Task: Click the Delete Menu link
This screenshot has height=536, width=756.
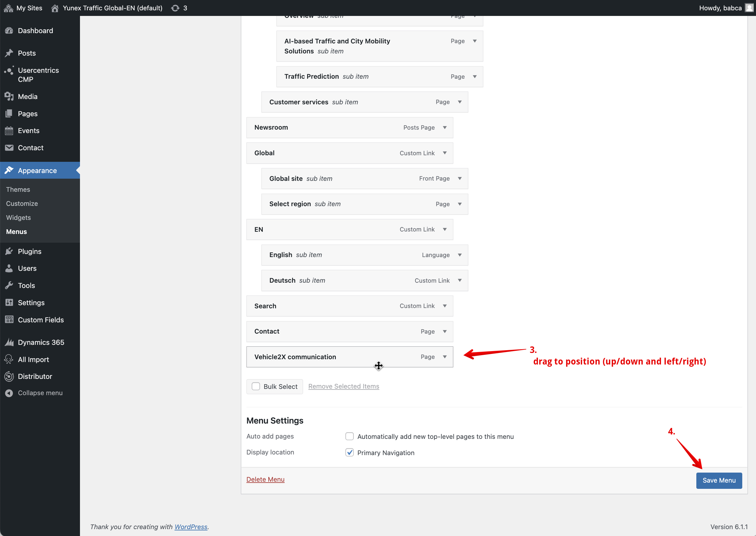Action: coord(265,479)
